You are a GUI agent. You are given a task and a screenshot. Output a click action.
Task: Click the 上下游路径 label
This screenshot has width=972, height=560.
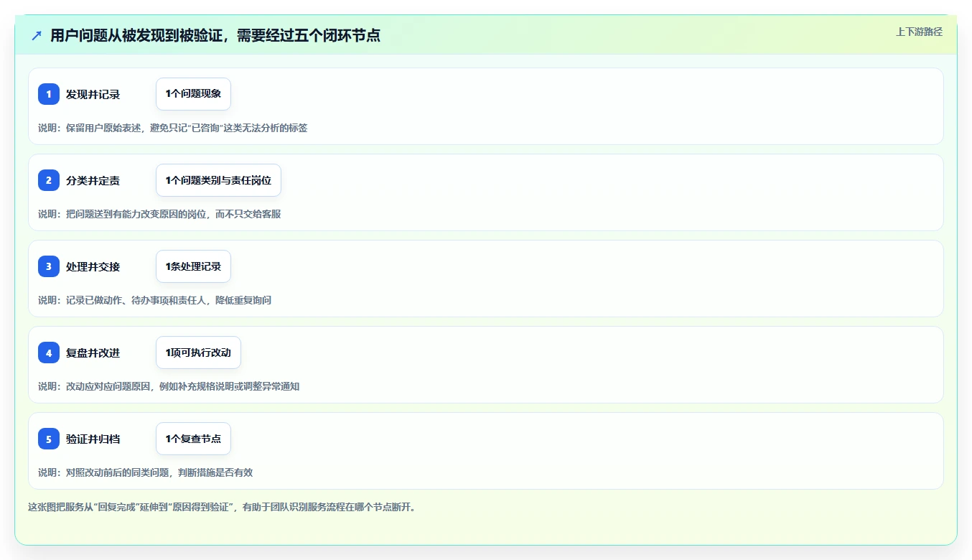tap(919, 32)
